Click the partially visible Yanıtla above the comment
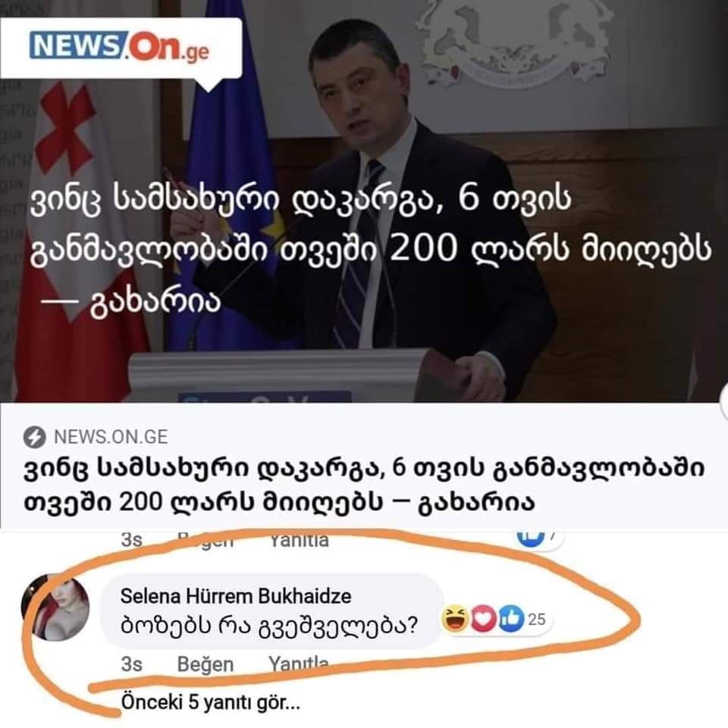This screenshot has height=728, width=728. point(300,541)
